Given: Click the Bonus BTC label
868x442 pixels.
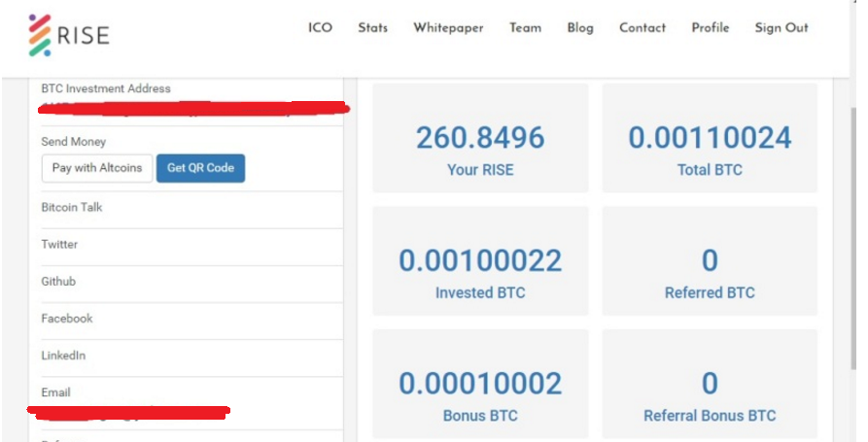Looking at the screenshot, I should click(x=480, y=416).
